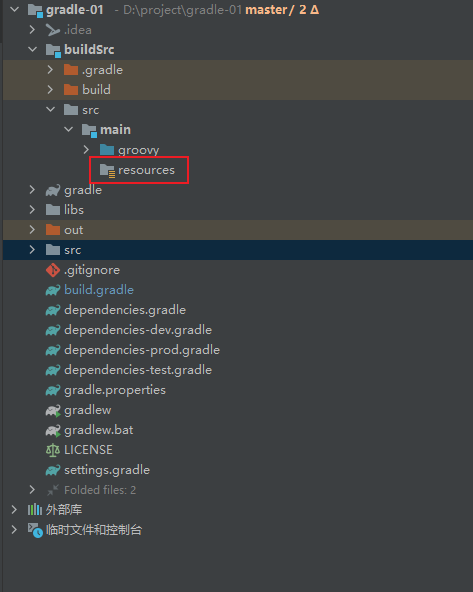The width and height of the screenshot is (473, 592).
Task: Expand the highlighted src folder
Action: pyautogui.click(x=32, y=250)
